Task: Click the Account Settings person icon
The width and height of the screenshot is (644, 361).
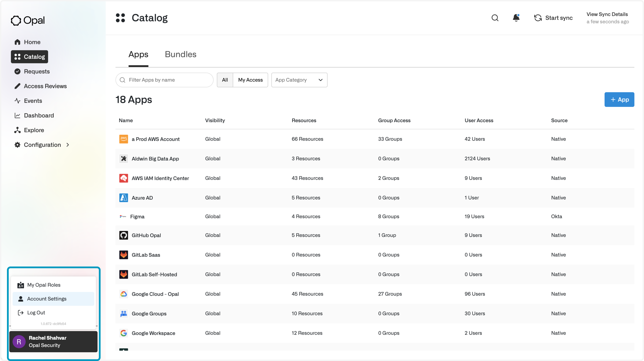Action: (x=21, y=299)
